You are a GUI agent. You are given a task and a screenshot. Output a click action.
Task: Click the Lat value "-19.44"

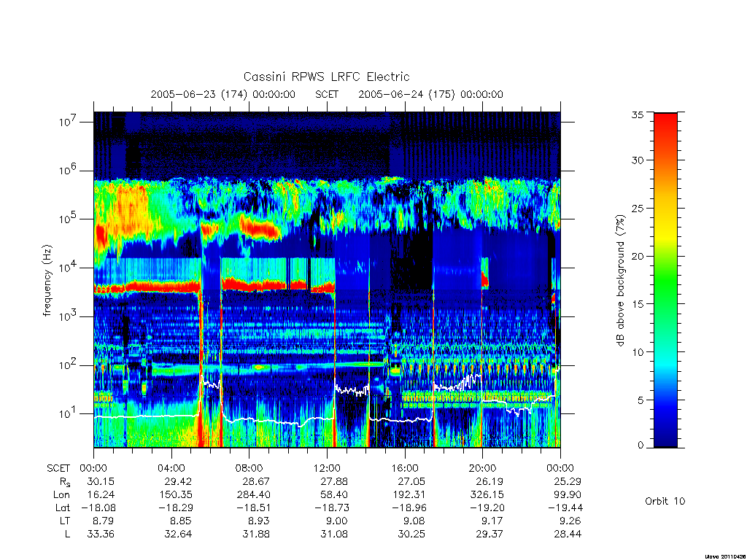coord(565,507)
